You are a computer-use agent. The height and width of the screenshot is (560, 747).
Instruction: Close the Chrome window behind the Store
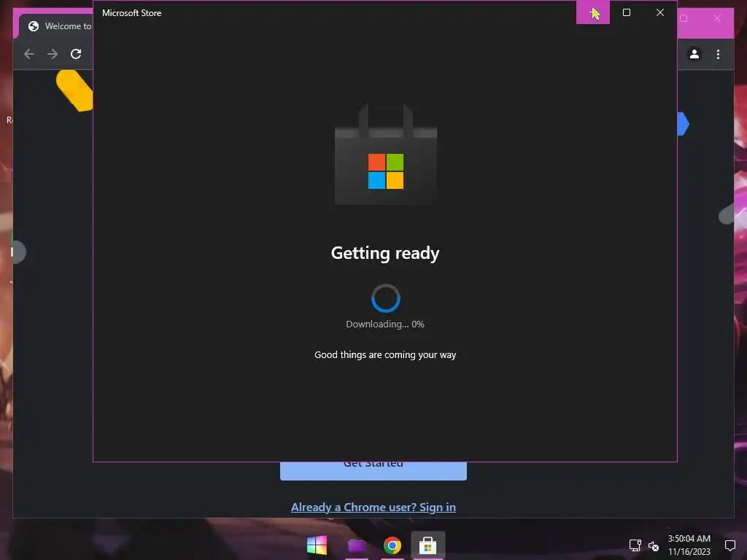[717, 18]
